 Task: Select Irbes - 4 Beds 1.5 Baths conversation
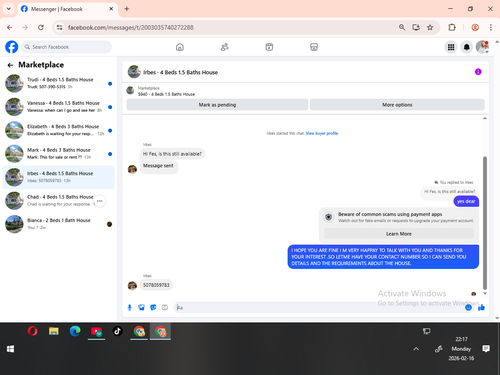(x=59, y=177)
